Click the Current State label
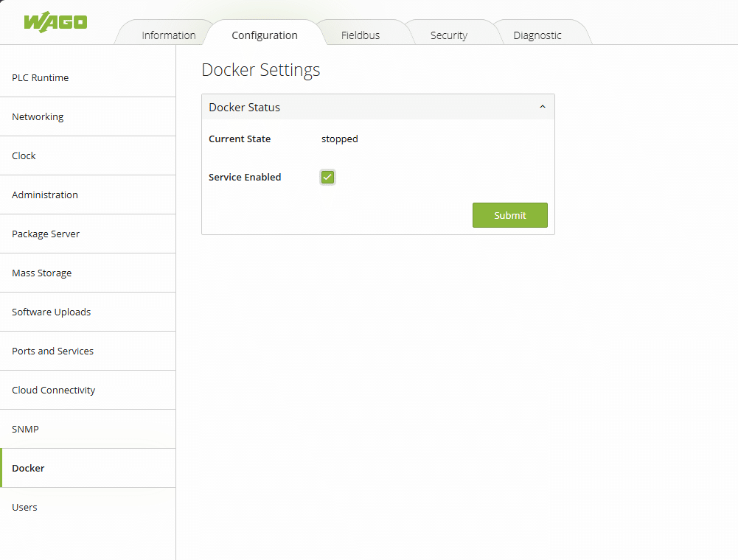 240,139
